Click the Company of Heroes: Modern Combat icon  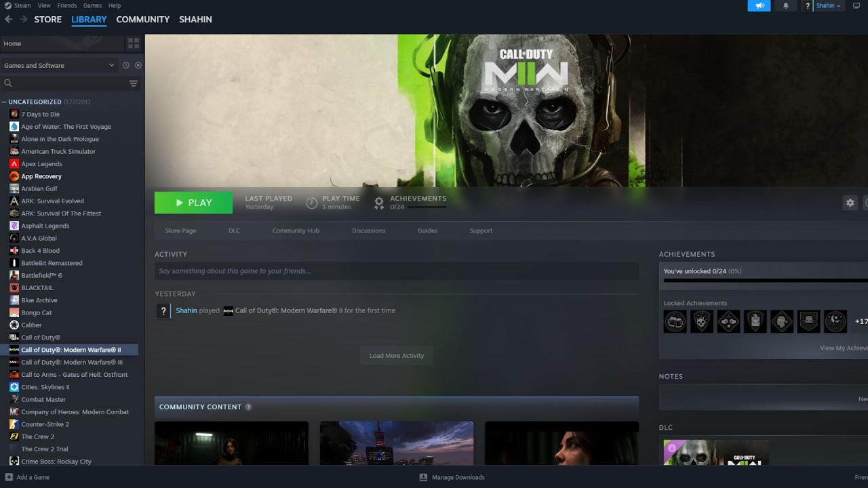pyautogui.click(x=14, y=412)
